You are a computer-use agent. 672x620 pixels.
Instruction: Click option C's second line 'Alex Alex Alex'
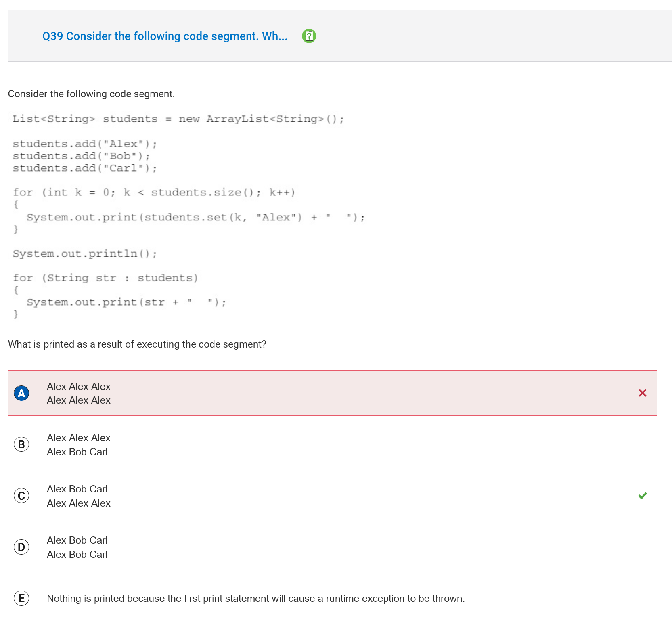click(79, 503)
